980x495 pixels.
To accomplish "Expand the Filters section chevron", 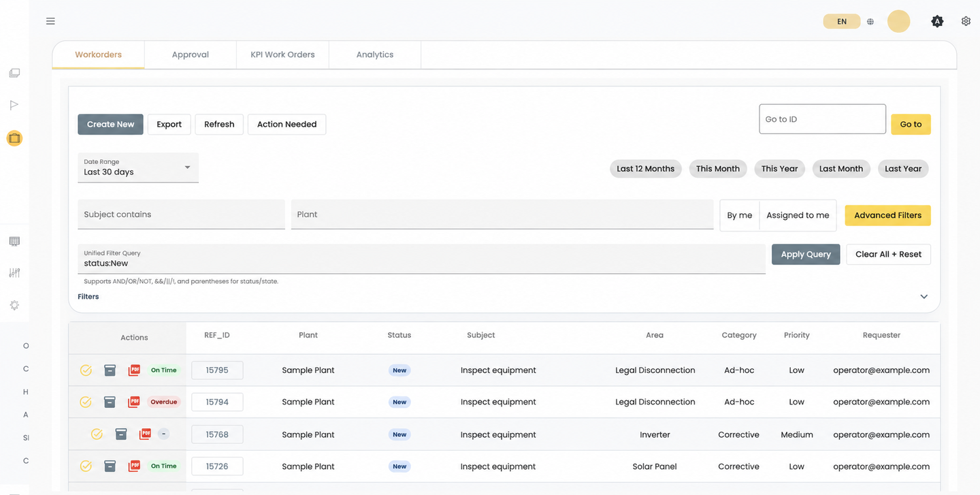I will click(924, 297).
